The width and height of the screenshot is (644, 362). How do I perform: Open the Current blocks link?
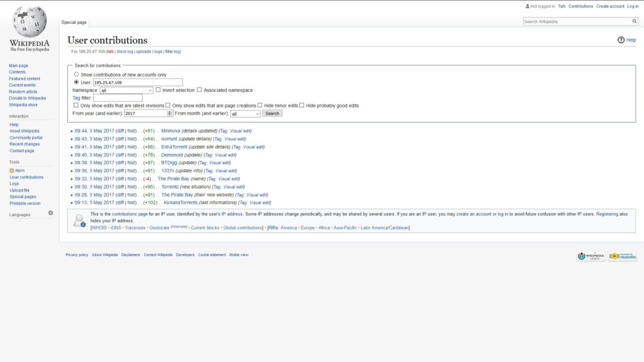click(x=205, y=228)
